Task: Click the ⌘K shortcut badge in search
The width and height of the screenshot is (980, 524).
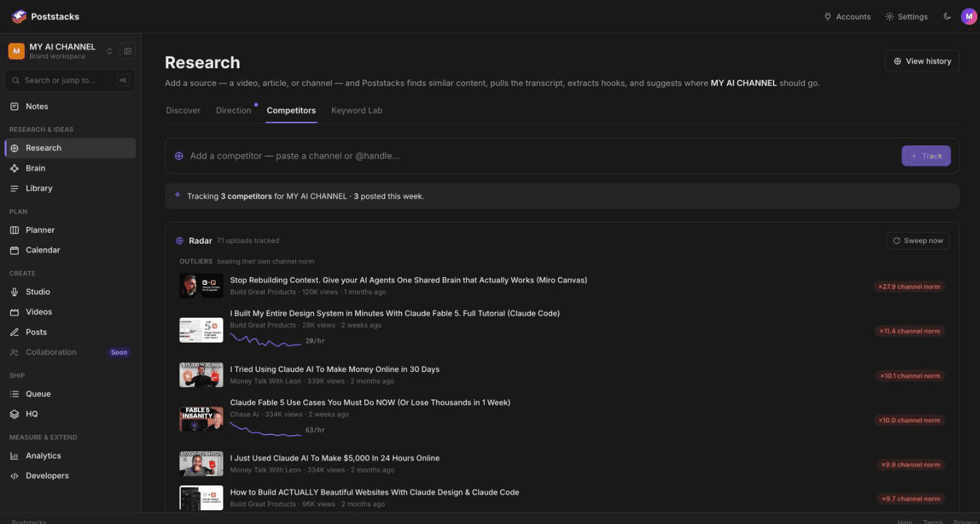Action: 122,80
